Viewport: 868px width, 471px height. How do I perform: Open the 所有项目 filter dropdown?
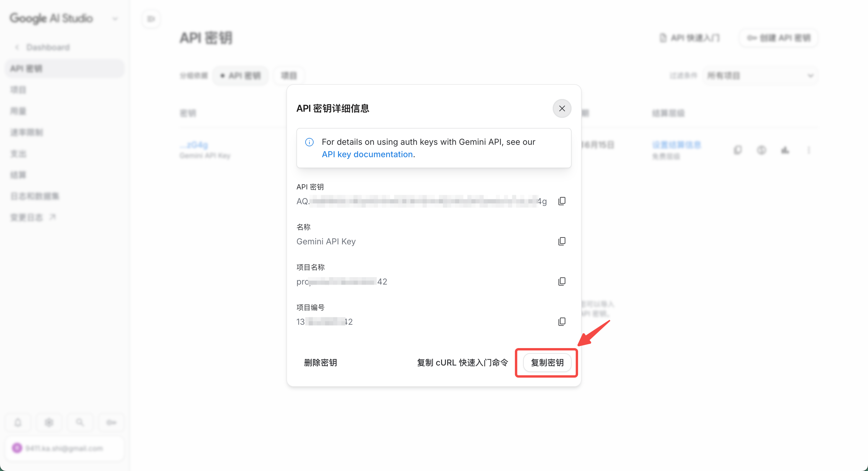tap(760, 76)
